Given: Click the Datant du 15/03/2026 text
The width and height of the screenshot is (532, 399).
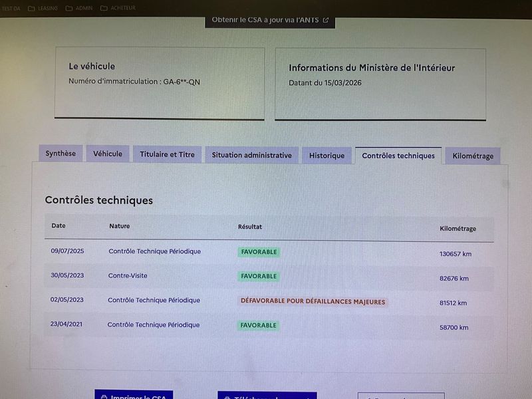Looking at the screenshot, I should pyautogui.click(x=325, y=82).
